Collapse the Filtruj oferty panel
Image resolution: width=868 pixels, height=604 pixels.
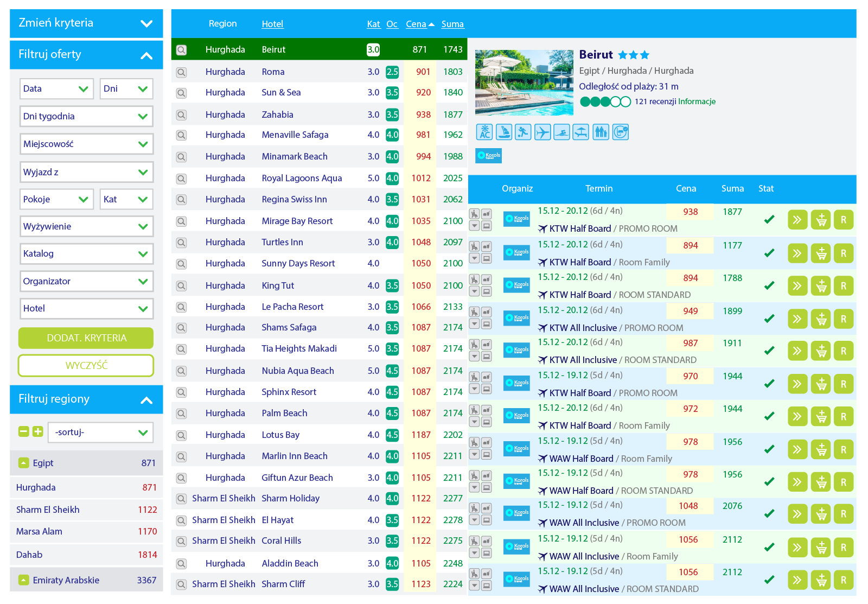[x=146, y=55]
